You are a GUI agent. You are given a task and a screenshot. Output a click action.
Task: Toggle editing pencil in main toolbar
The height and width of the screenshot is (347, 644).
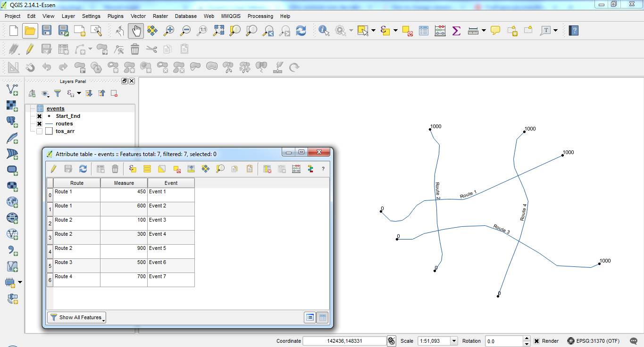tap(30, 49)
